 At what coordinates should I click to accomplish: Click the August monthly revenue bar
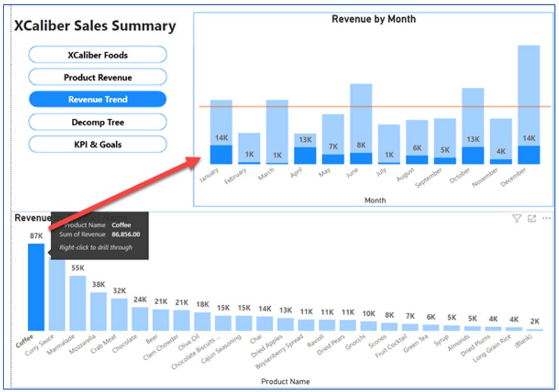coord(417,142)
